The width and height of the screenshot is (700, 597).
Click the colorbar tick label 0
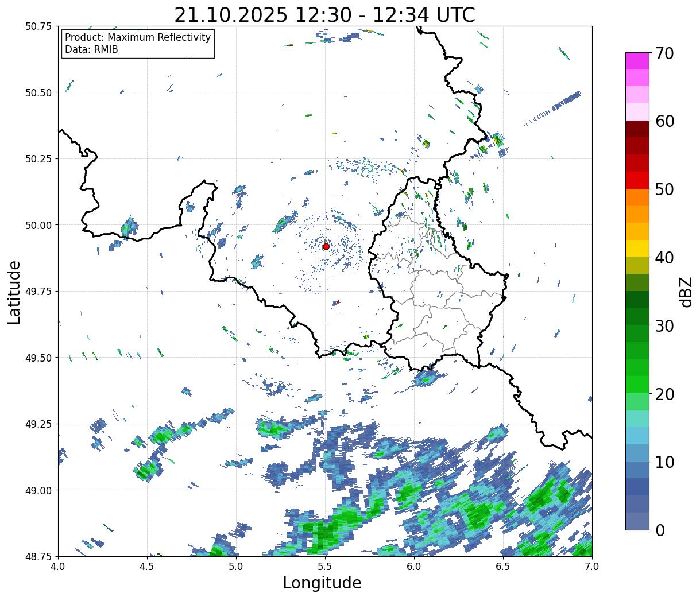pyautogui.click(x=659, y=530)
